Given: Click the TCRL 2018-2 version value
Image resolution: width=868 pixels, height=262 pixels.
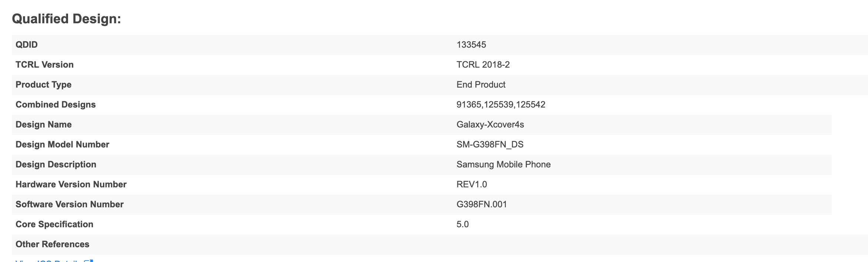Looking at the screenshot, I should point(483,65).
